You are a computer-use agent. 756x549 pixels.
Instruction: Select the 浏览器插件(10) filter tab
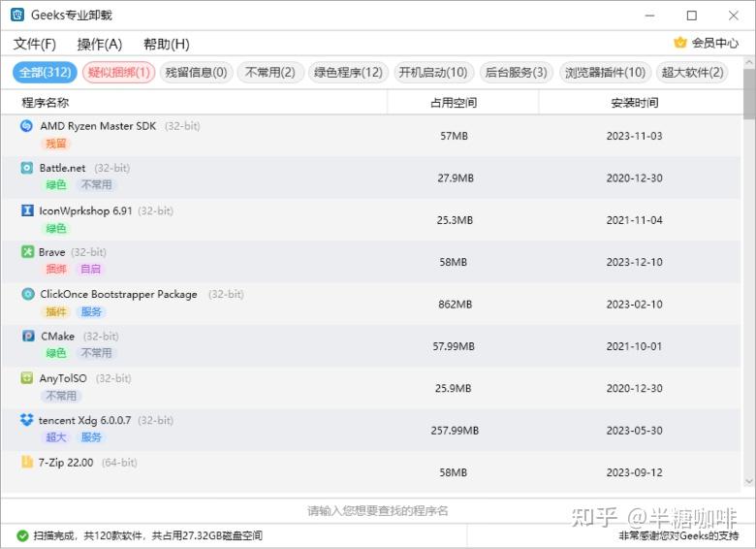[x=605, y=73]
